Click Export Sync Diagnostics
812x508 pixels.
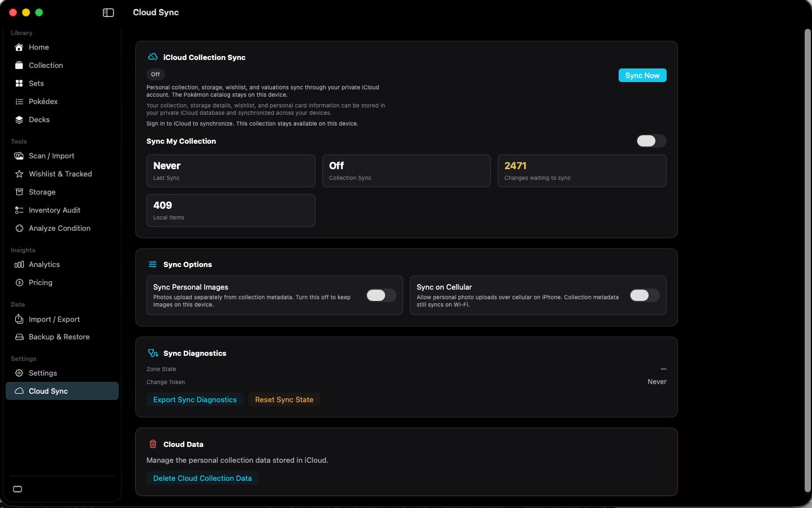coord(195,399)
